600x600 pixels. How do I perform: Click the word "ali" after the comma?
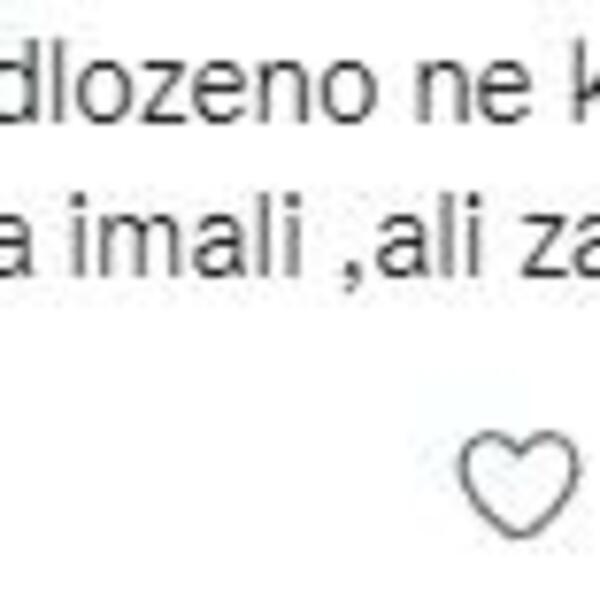point(429,236)
